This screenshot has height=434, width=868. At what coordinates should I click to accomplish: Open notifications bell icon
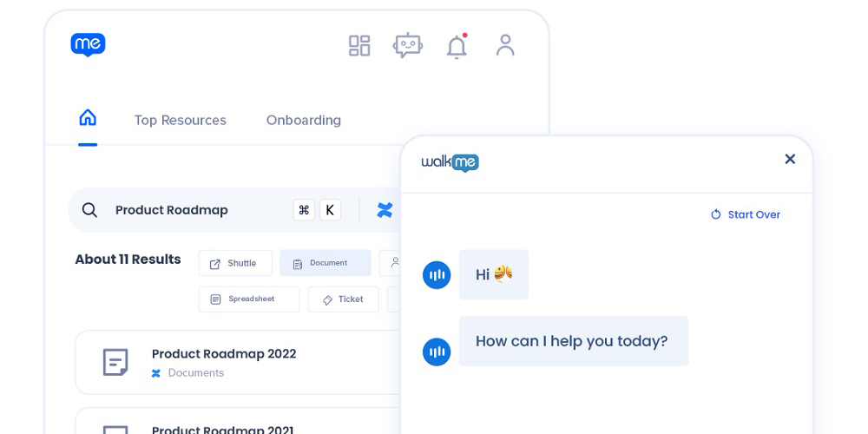coord(457,47)
